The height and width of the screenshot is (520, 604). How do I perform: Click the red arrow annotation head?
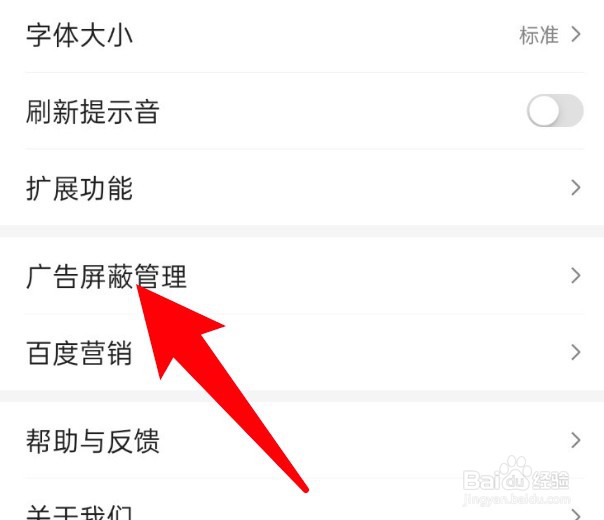click(173, 327)
